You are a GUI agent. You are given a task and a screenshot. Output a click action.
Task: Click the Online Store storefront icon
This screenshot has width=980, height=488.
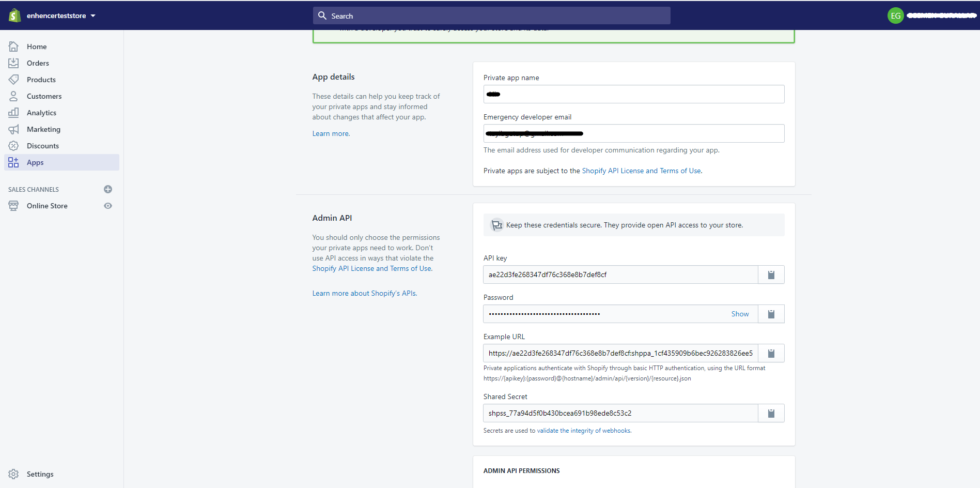(13, 206)
